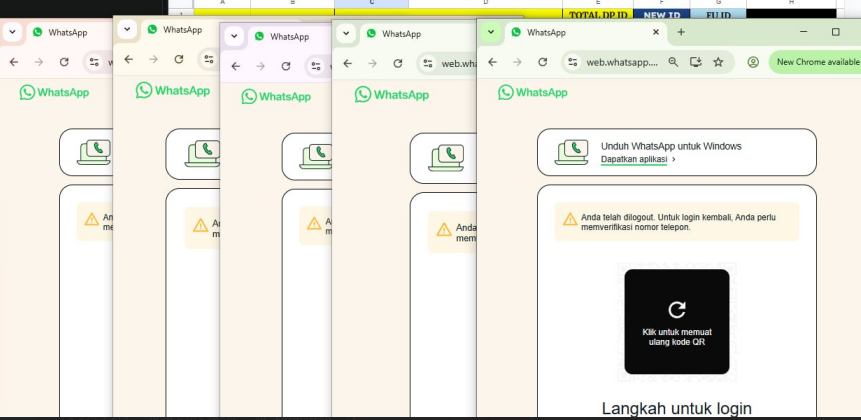
Task: Open a new tab with the plus button
Action: click(681, 32)
